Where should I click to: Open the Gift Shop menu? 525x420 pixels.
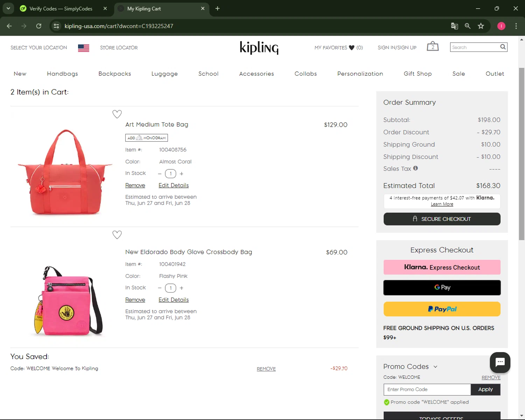pos(418,73)
